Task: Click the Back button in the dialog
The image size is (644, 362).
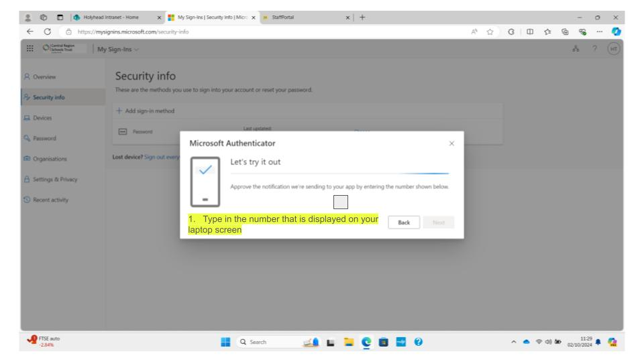Action: click(404, 223)
